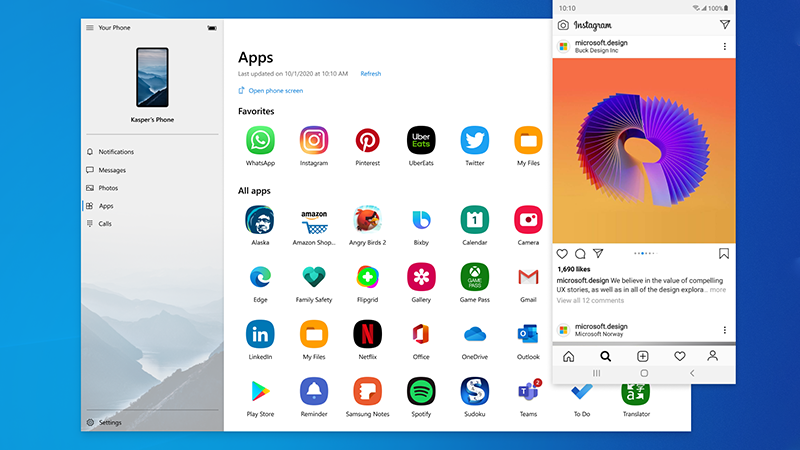Tap Android back navigation button
This screenshot has height=450, width=800.
[692, 373]
